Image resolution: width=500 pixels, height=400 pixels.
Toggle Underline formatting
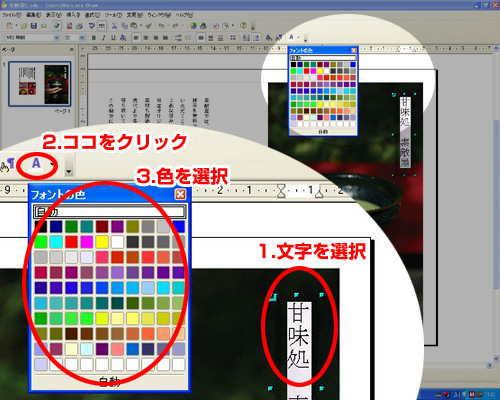tap(113, 38)
